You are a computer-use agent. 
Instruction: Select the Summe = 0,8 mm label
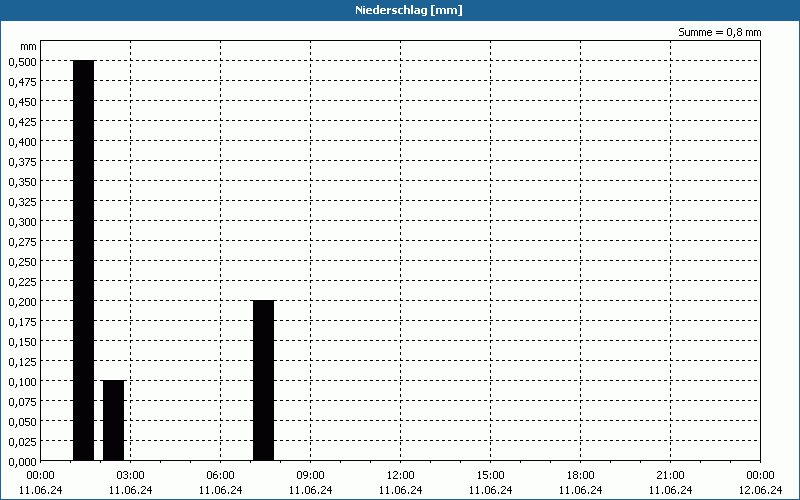pyautogui.click(x=719, y=32)
